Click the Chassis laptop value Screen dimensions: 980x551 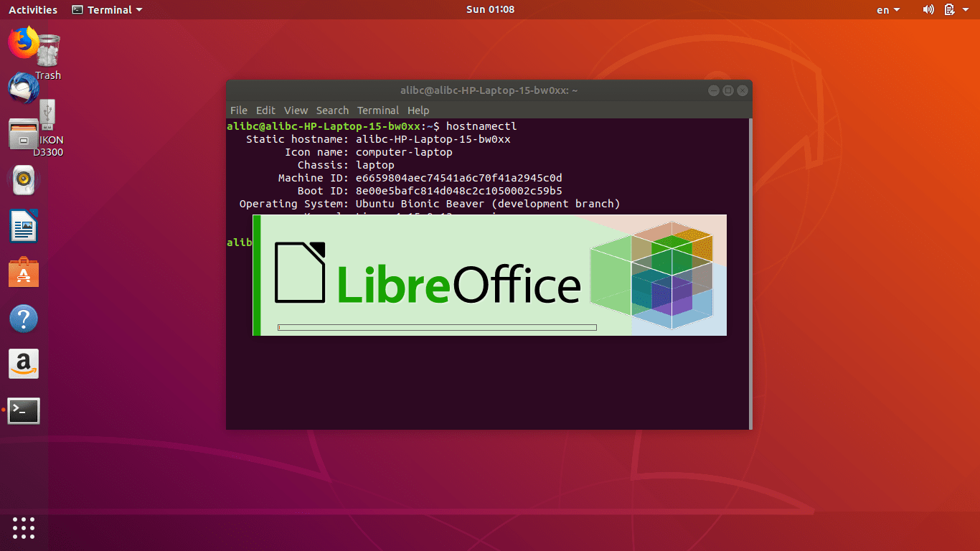pyautogui.click(x=375, y=165)
